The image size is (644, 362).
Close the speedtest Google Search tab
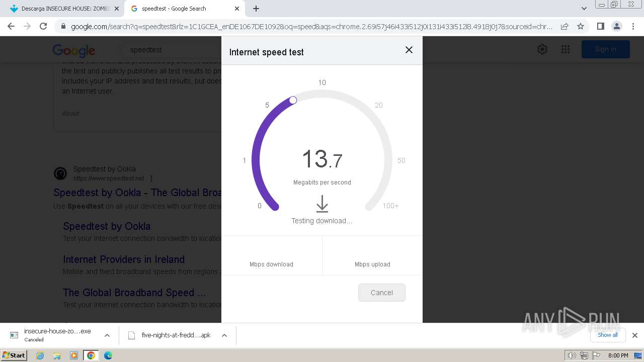click(237, 9)
